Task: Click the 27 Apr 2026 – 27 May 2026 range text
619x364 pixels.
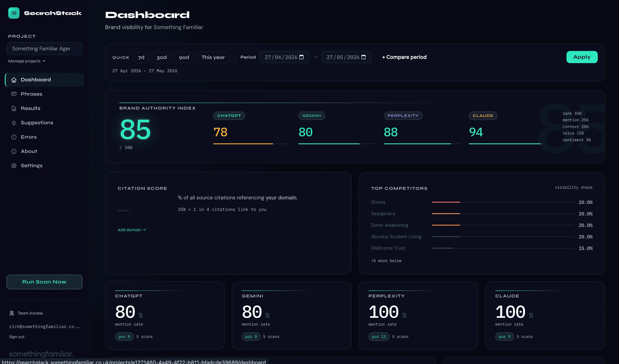Action: coord(145,71)
